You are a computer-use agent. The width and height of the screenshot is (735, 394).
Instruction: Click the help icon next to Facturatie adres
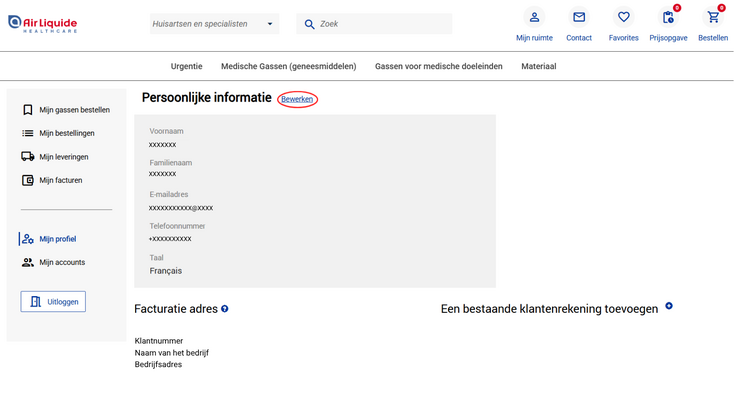pyautogui.click(x=225, y=309)
